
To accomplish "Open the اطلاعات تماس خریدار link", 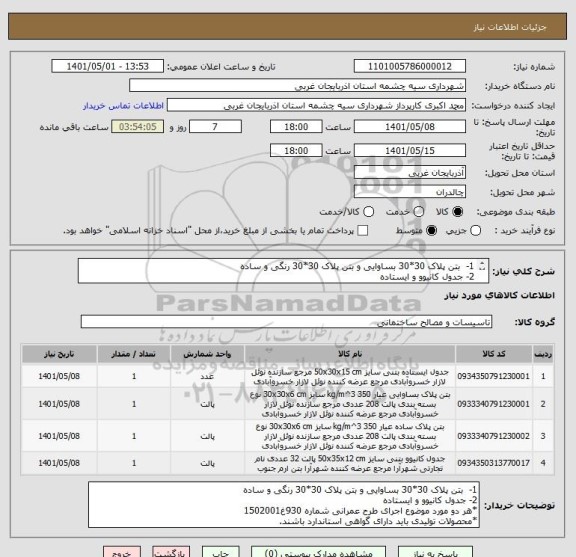I will click(x=123, y=106).
